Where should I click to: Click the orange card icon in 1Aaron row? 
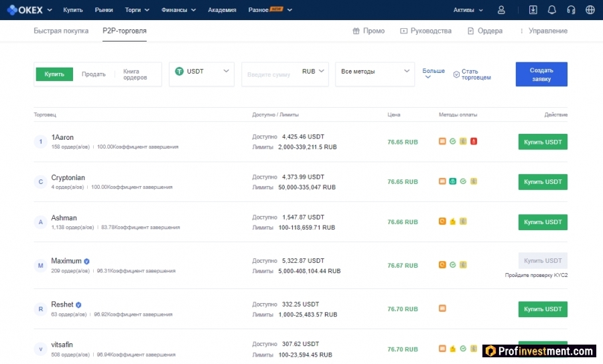pyautogui.click(x=442, y=141)
